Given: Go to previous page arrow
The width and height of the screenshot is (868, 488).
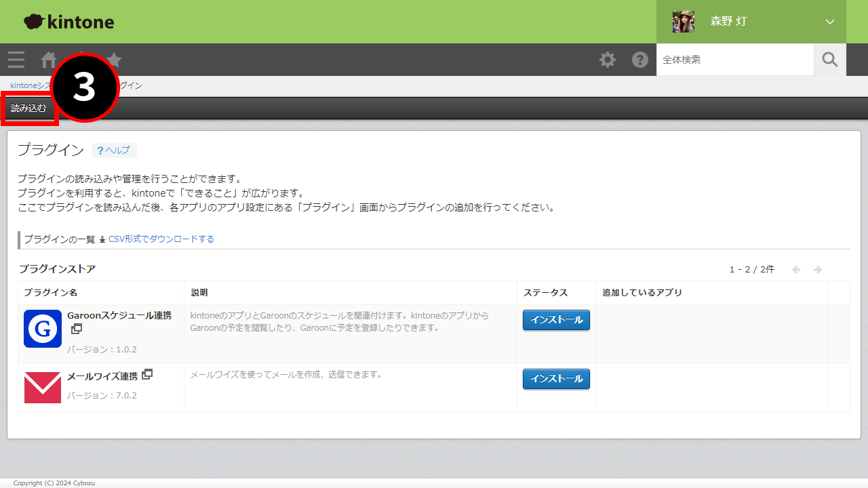Looking at the screenshot, I should [796, 270].
